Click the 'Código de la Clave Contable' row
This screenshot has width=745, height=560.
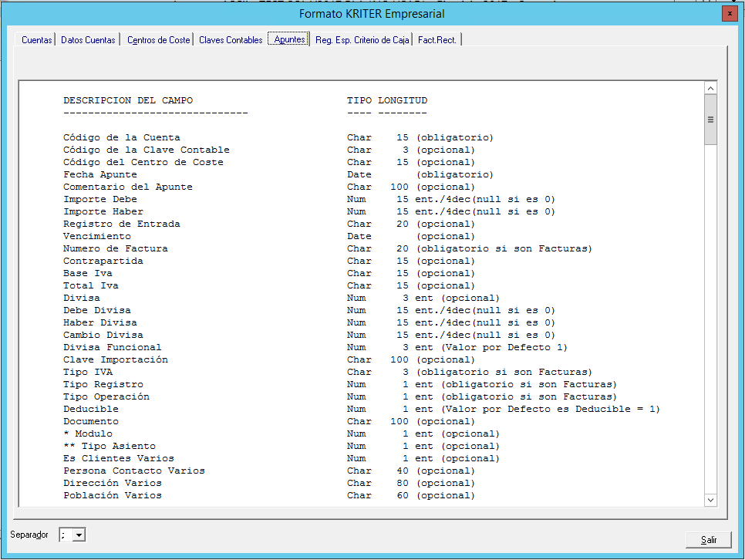(269, 150)
